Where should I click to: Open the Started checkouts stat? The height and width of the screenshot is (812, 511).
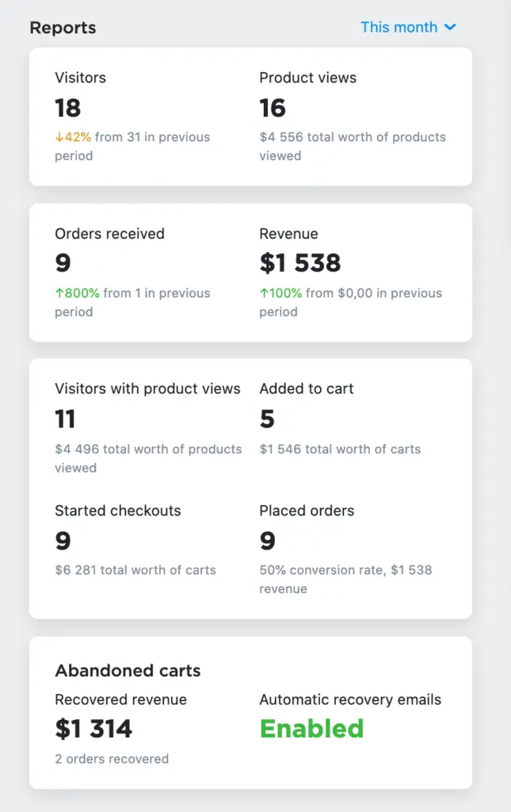point(117,511)
